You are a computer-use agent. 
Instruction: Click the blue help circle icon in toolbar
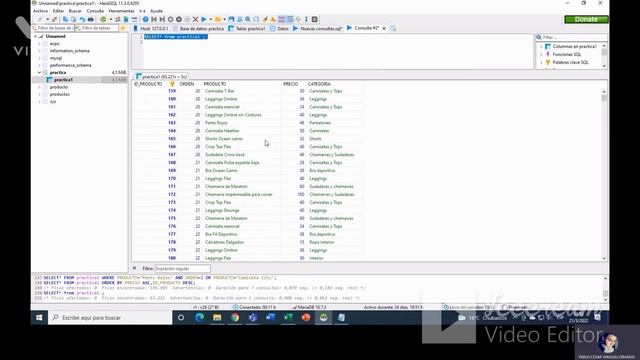point(145,19)
